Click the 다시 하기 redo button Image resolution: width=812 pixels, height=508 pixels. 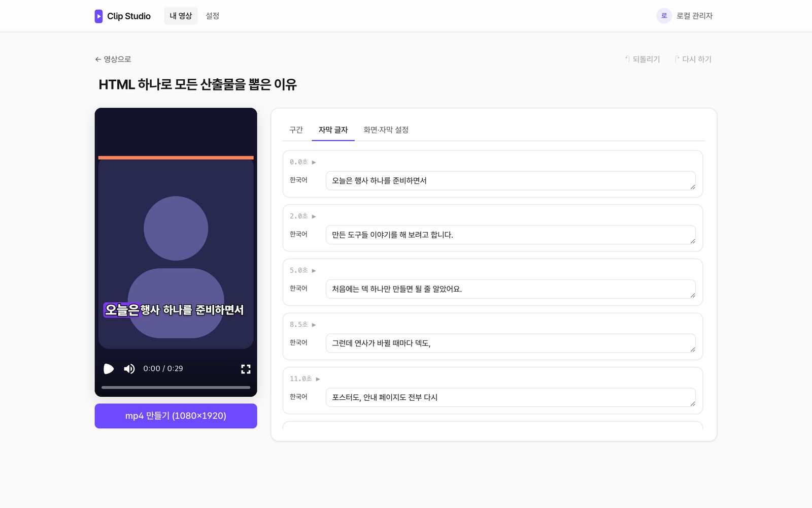point(693,59)
